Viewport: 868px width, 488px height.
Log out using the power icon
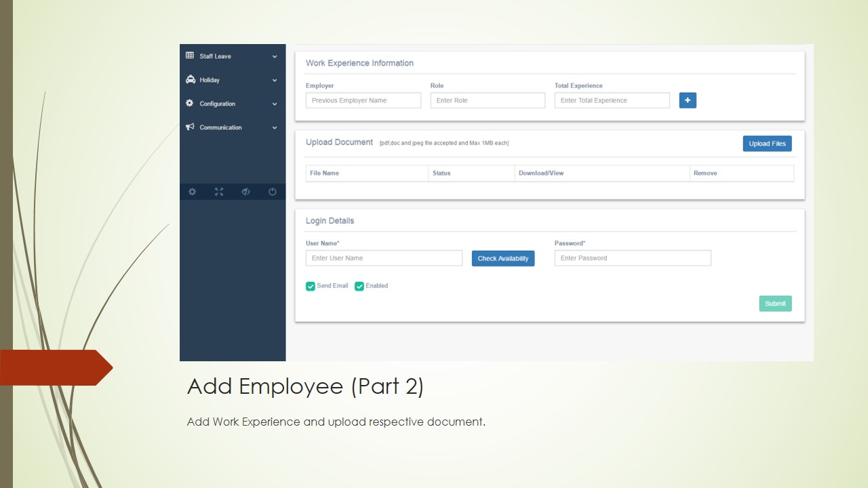(x=273, y=192)
